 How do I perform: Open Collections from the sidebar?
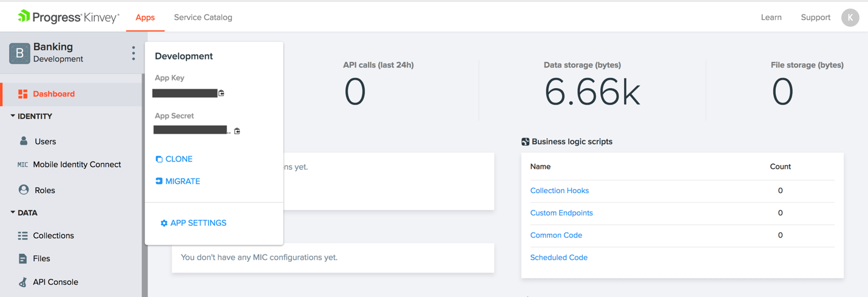coord(53,236)
